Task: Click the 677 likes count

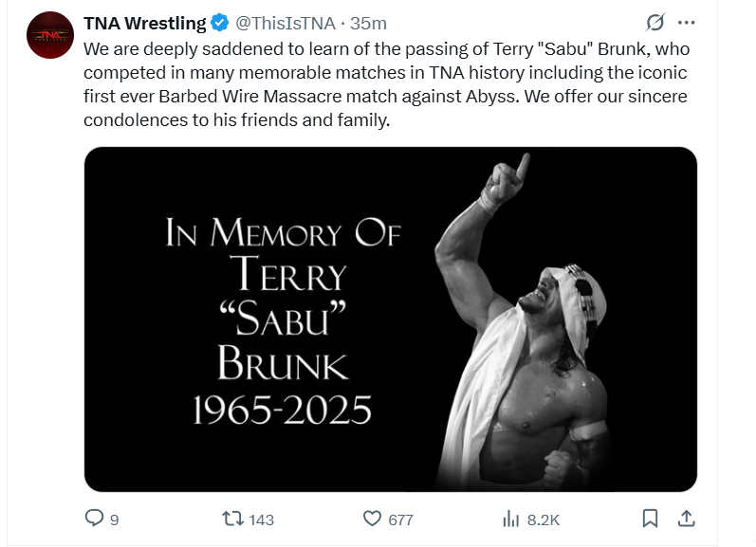Action: click(x=401, y=520)
